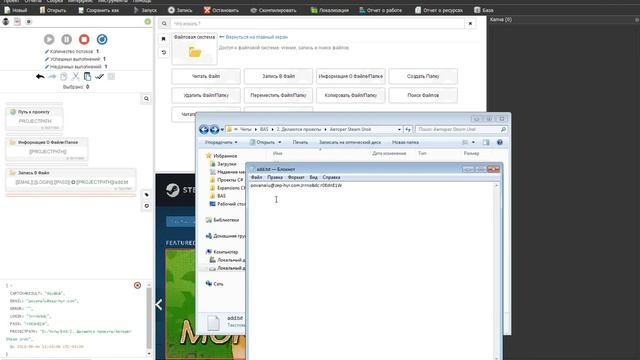The image size is (640, 360).
Task: Click the Запись В Файл action button
Action: [x=278, y=76]
